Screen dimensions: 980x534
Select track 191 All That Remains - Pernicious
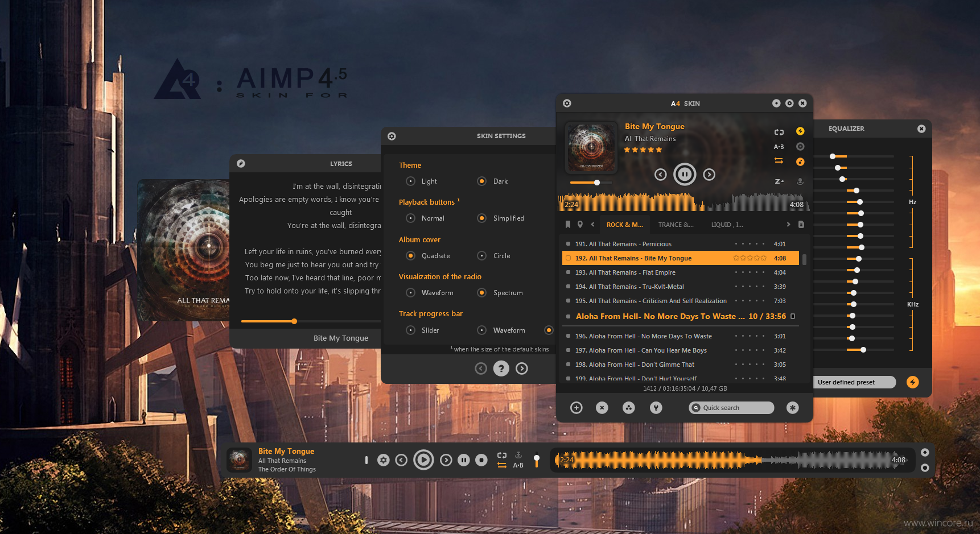(681, 244)
